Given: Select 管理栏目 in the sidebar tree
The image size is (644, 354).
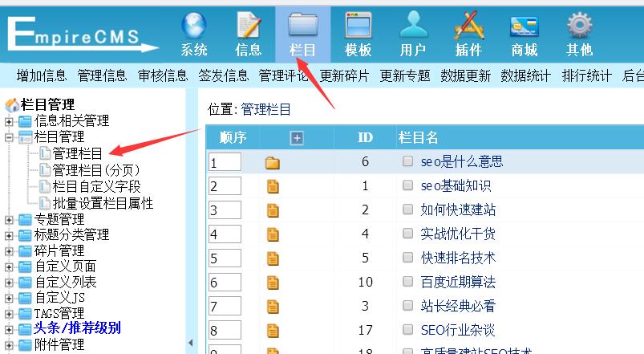Looking at the screenshot, I should click(x=77, y=153).
